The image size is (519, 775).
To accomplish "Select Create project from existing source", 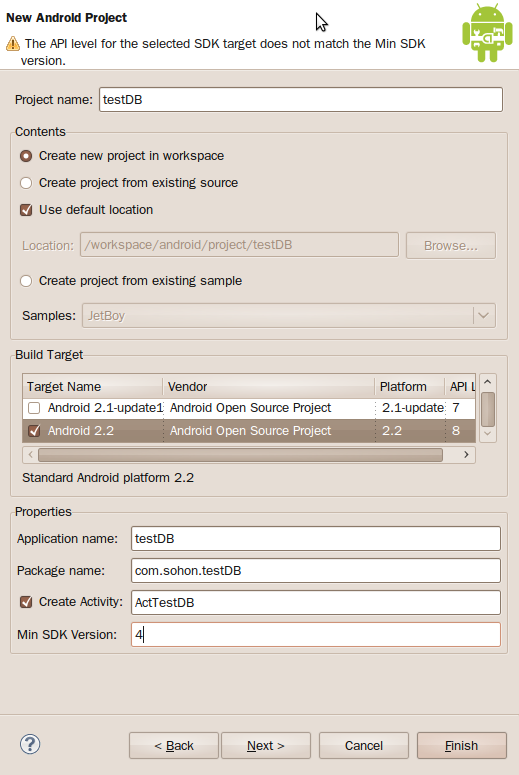I will click(x=26, y=183).
